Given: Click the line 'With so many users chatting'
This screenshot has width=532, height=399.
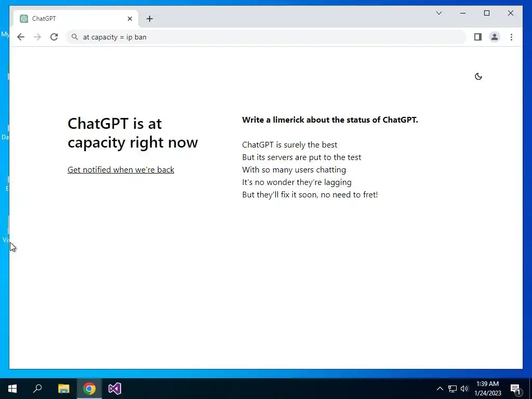Looking at the screenshot, I should click(294, 170).
